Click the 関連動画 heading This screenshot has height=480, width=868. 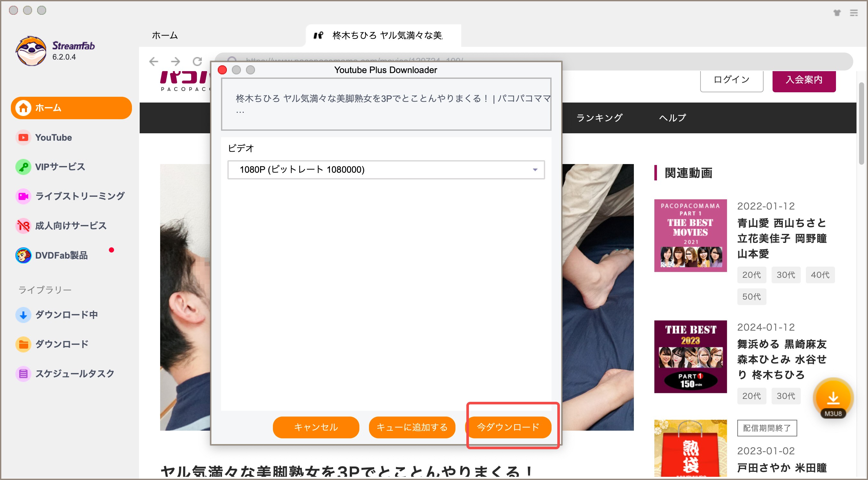click(688, 173)
